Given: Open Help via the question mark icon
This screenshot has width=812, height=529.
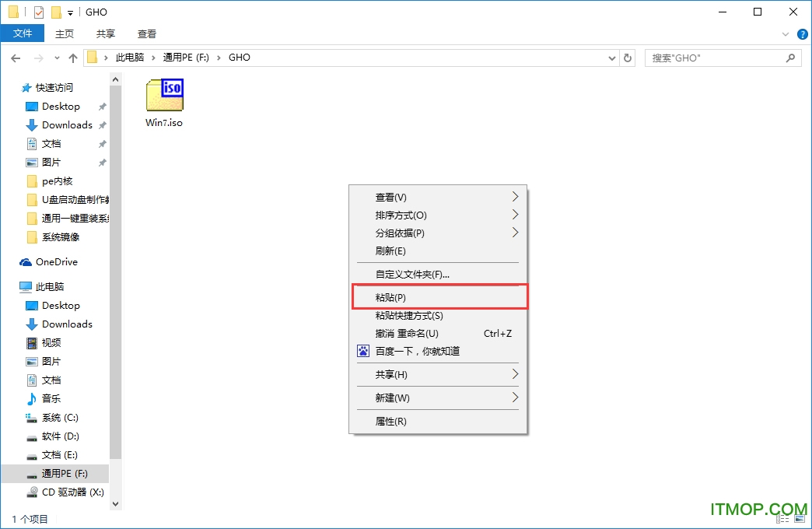Looking at the screenshot, I should [802, 33].
